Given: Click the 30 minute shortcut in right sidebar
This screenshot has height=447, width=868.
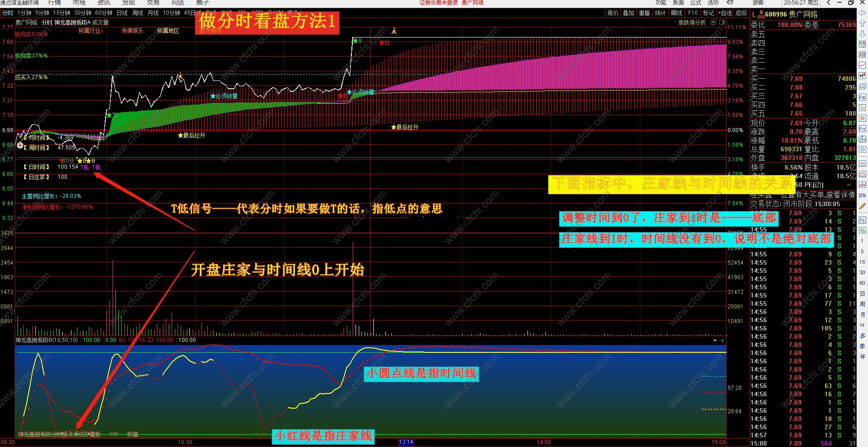Looking at the screenshot, I should (863, 272).
